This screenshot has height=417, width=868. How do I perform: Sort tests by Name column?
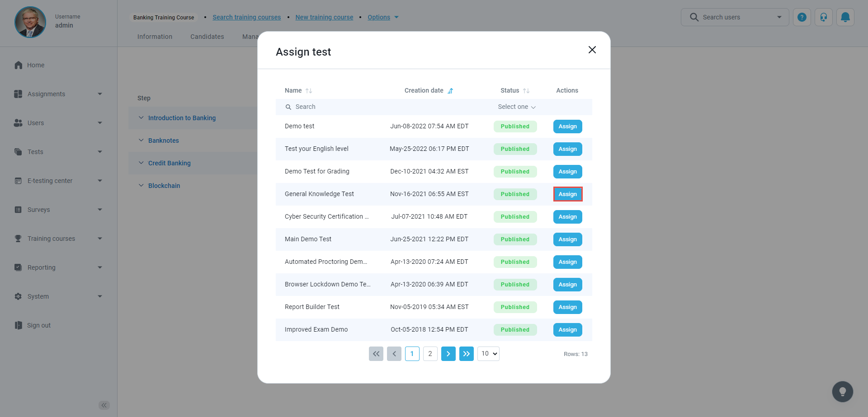[309, 91]
